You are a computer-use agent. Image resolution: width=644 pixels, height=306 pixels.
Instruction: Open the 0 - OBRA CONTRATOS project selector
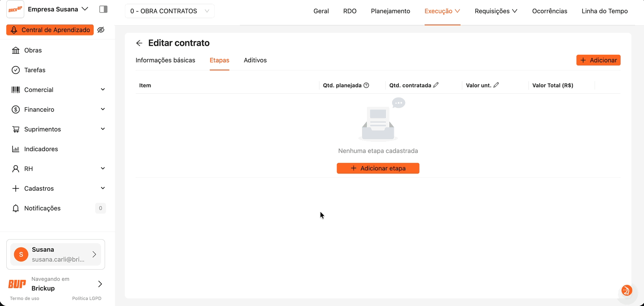tap(169, 11)
